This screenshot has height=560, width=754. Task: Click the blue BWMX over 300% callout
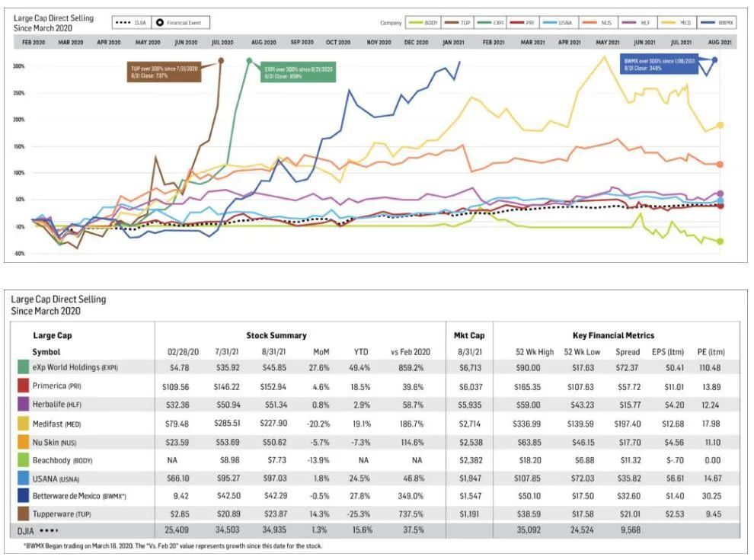(659, 64)
